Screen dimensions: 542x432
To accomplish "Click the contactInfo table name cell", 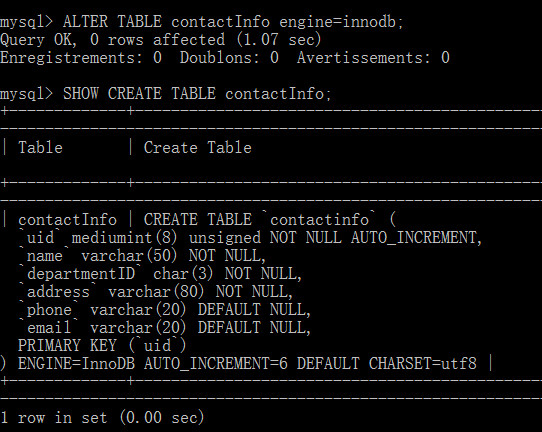I will [x=67, y=220].
